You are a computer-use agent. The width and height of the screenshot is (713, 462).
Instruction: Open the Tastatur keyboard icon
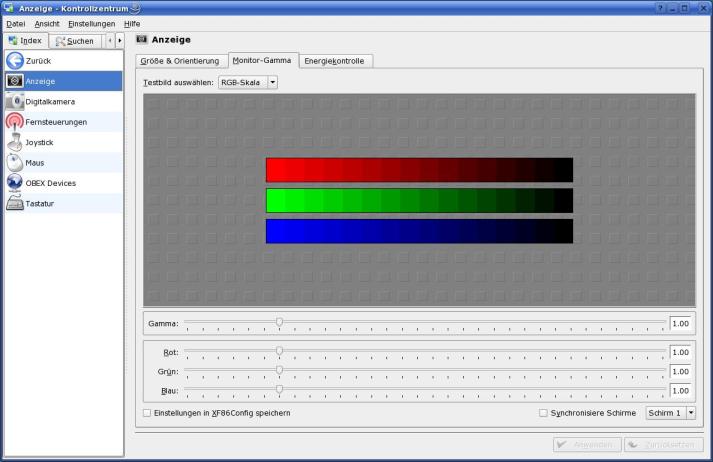coord(15,204)
